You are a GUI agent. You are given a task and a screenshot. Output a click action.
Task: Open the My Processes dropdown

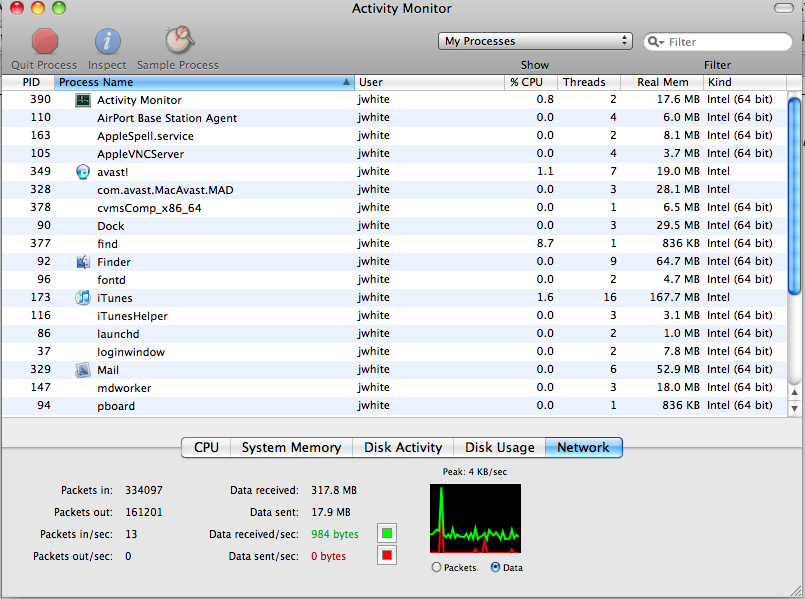point(535,41)
